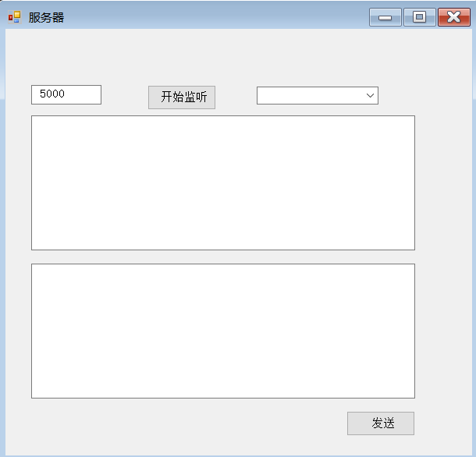The width and height of the screenshot is (476, 457).
Task: Click the 发送 button
Action: click(381, 423)
